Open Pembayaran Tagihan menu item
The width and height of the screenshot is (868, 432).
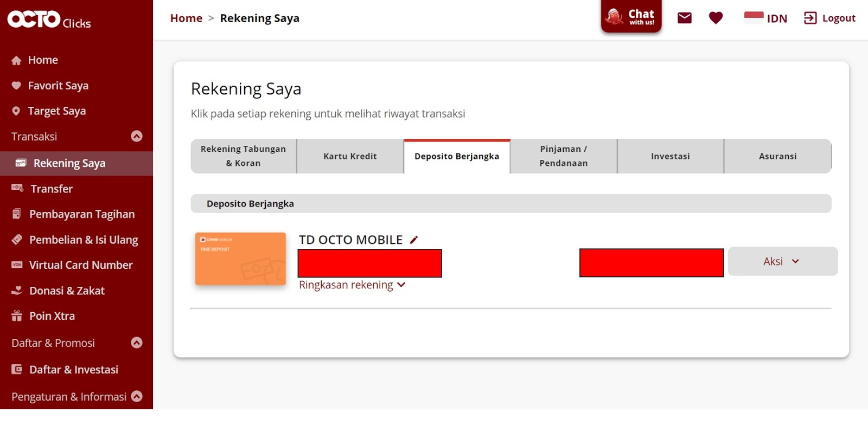[82, 214]
